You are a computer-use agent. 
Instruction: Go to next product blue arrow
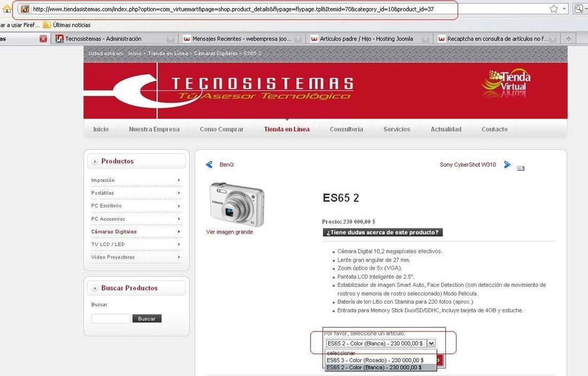[x=507, y=164]
